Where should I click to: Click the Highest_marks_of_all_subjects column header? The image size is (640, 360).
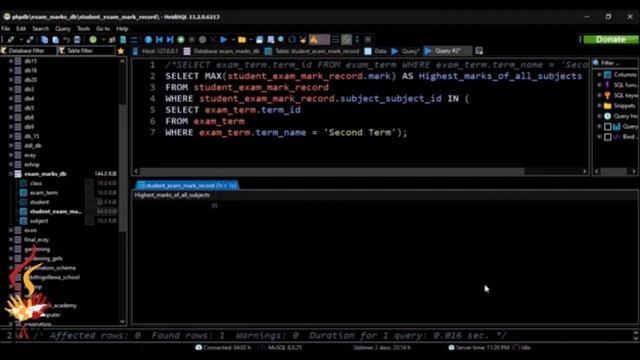(172, 195)
